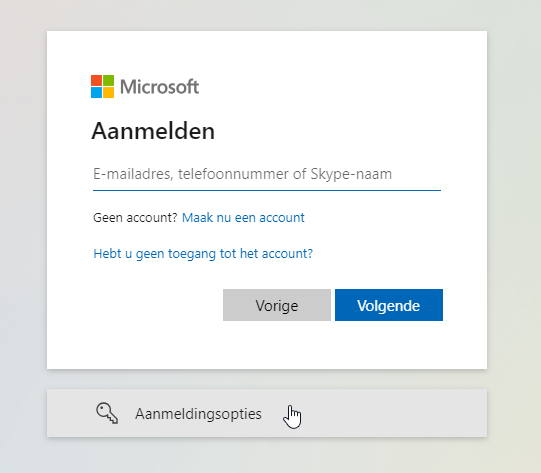Image resolution: width=541 pixels, height=473 pixels.
Task: Click the blank area below the Vorige button
Action: pyautogui.click(x=277, y=343)
